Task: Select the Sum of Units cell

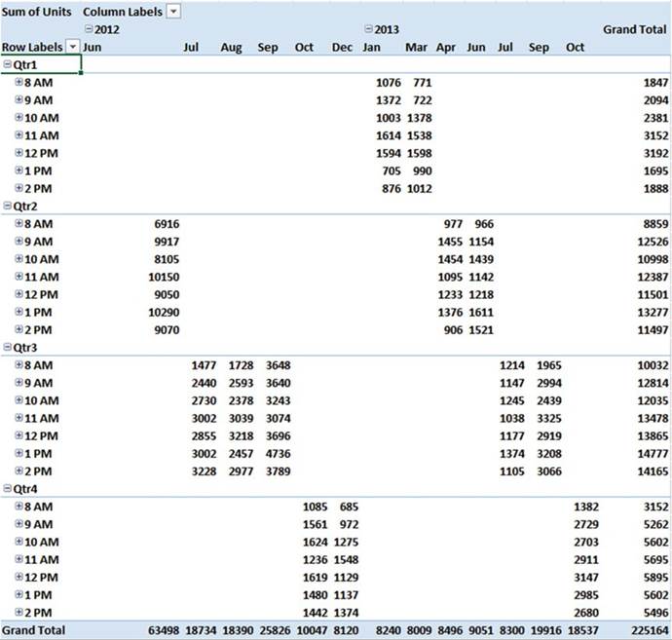Action: 39,11
